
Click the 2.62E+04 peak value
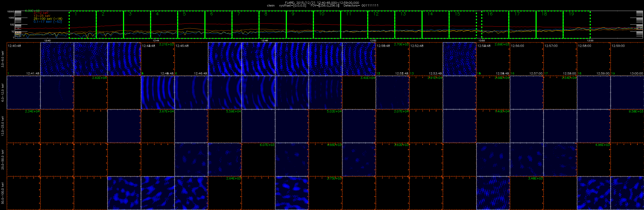pos(99,78)
